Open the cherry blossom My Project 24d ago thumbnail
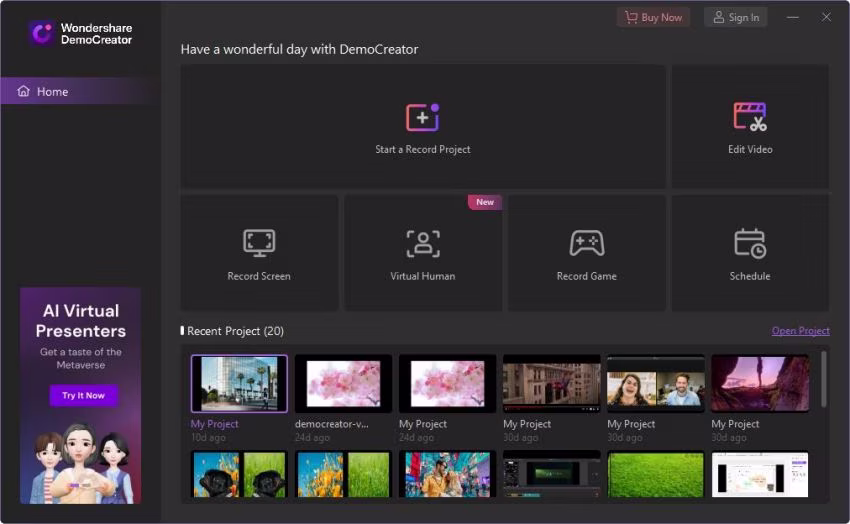Screen dimensions: 850x524 pyautogui.click(x=447, y=384)
